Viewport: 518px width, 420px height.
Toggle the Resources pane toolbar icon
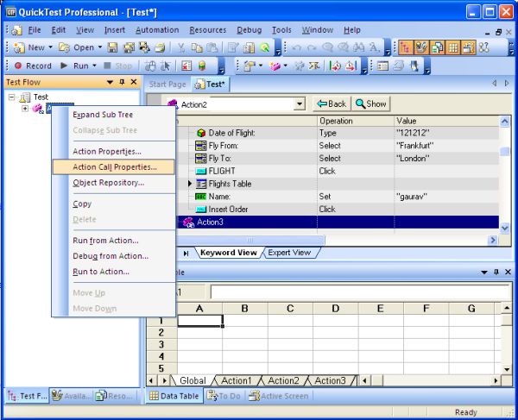437,47
